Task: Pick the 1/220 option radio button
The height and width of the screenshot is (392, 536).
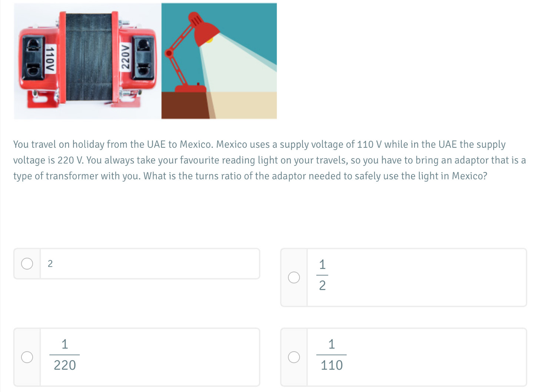Action: click(x=27, y=357)
